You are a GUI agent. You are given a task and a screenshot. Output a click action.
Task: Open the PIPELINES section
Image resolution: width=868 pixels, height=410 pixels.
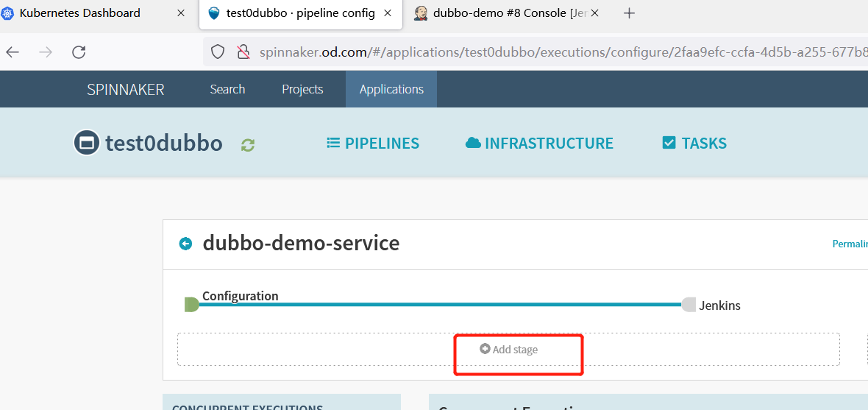click(373, 144)
